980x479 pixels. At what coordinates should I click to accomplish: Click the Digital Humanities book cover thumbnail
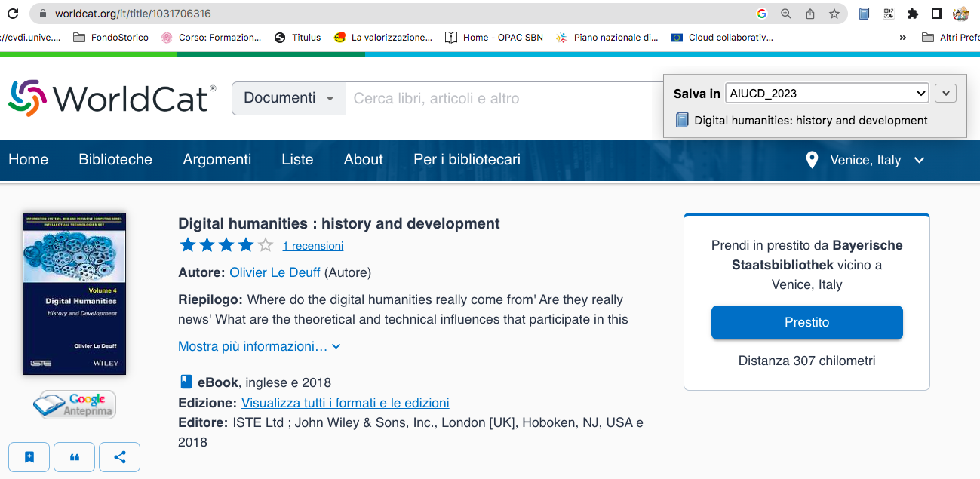75,293
